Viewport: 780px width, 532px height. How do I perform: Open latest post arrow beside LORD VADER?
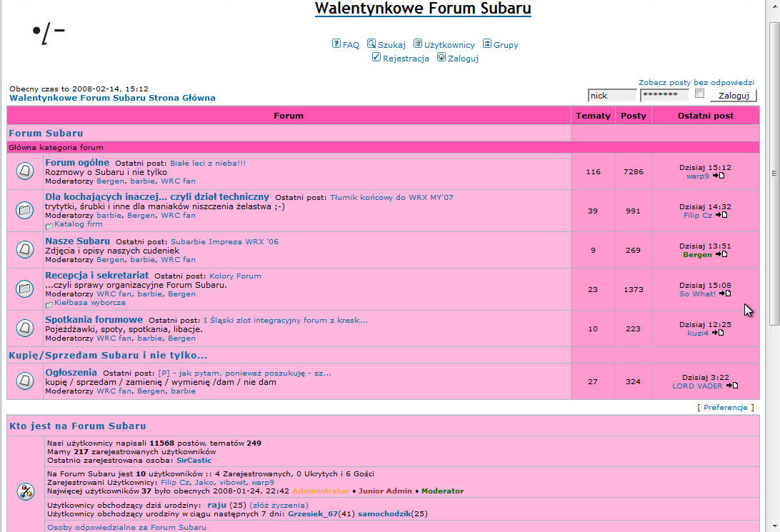(x=732, y=386)
